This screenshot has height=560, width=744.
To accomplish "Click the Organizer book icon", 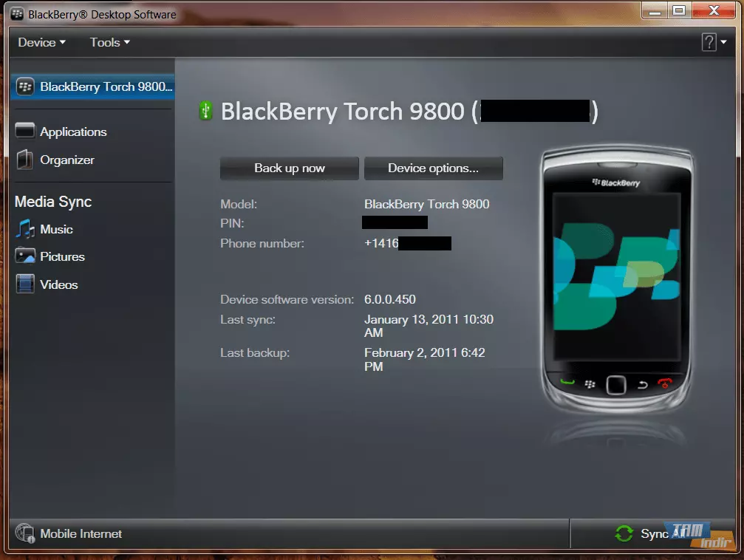I will [x=24, y=160].
